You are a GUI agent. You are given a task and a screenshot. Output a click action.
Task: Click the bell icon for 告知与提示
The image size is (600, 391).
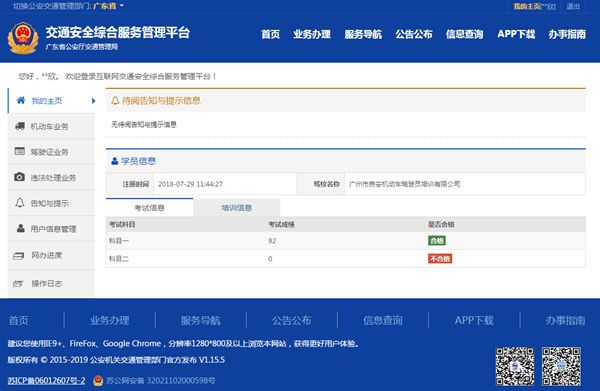coord(20,203)
